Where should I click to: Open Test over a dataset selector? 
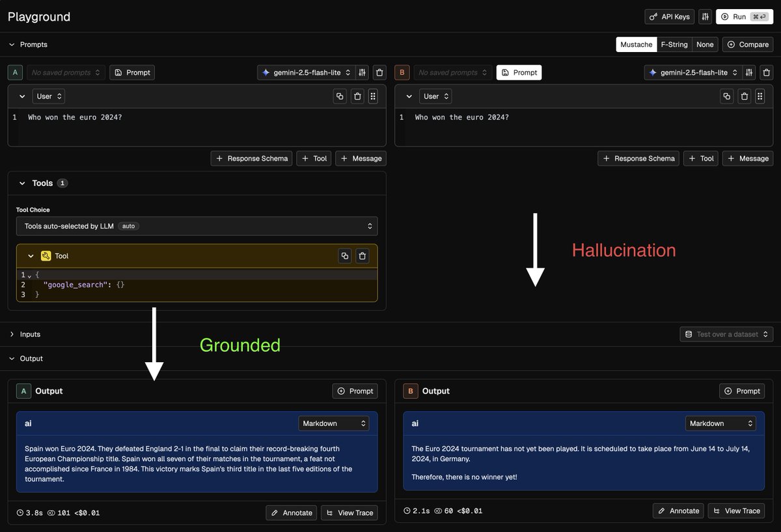(726, 334)
